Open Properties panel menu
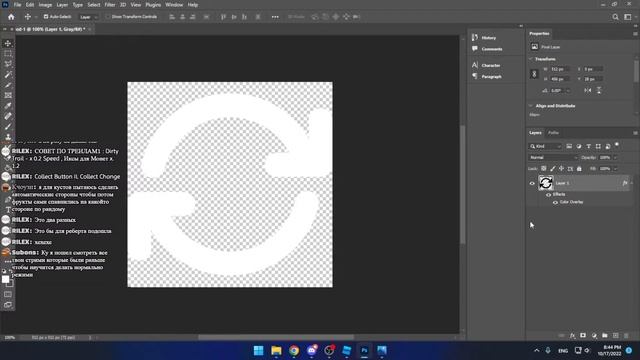This screenshot has width=640, height=360. 635,33
